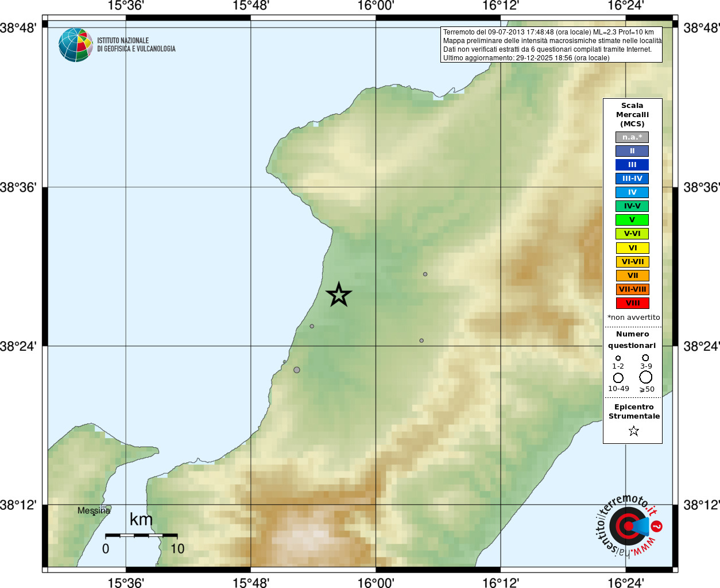Select the n.a.* gray legend swatch
Image resolution: width=720 pixels, height=588 pixels.
(x=632, y=137)
